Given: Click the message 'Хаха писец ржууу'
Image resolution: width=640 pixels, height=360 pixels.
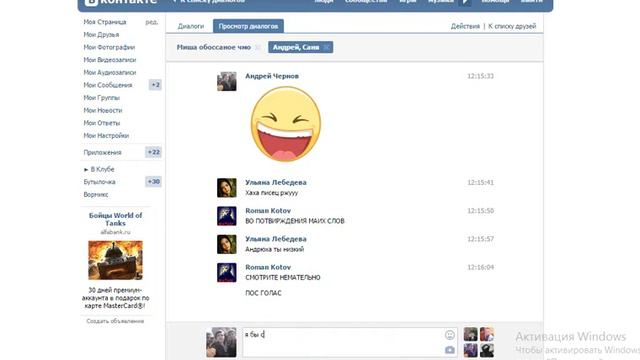Looking at the screenshot, I should (271, 193).
